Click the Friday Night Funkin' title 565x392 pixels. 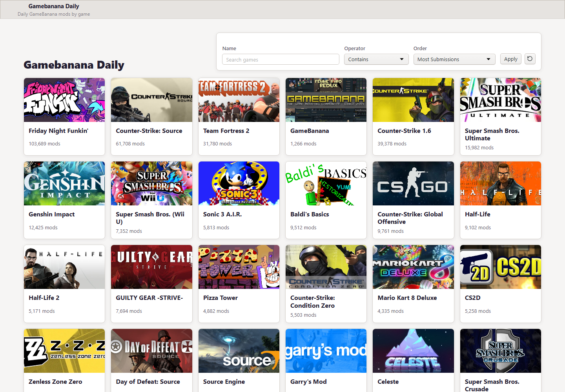(58, 131)
